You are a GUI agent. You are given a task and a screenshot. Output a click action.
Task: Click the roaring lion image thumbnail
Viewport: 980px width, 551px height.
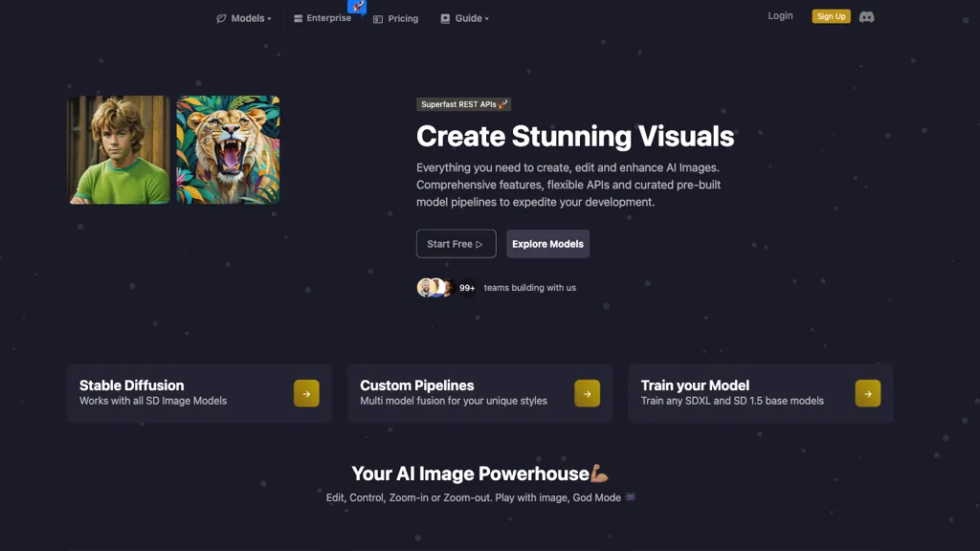pos(228,150)
